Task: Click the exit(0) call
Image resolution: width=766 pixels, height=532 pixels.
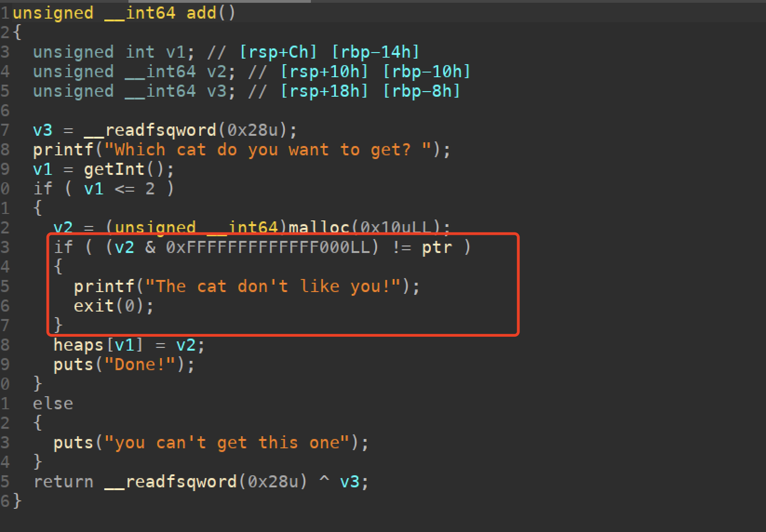Action: click(108, 306)
